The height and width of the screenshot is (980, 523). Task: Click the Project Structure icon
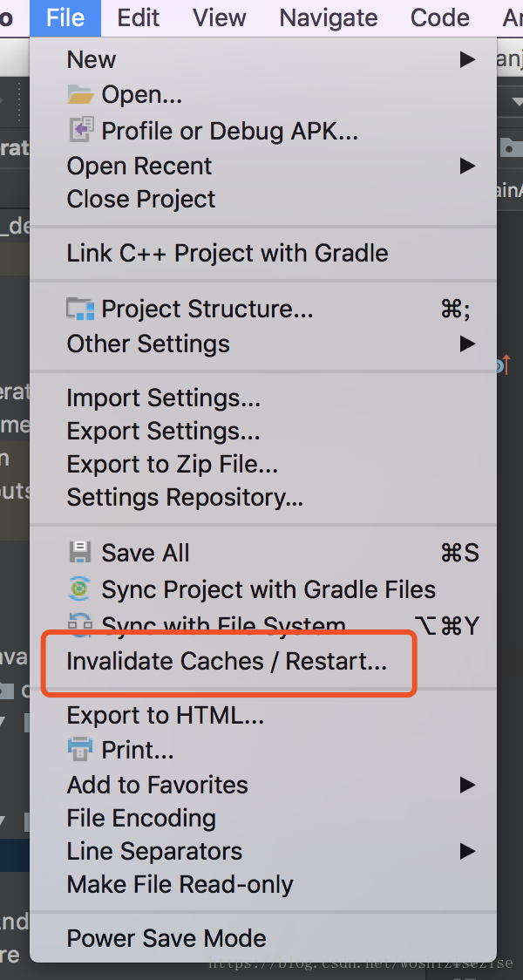tap(80, 309)
